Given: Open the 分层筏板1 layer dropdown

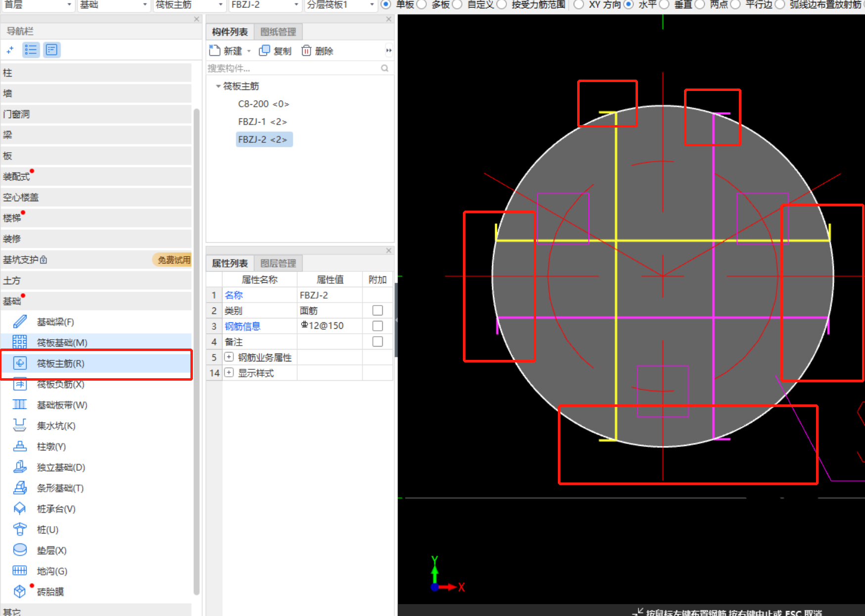Looking at the screenshot, I should pyautogui.click(x=341, y=5).
